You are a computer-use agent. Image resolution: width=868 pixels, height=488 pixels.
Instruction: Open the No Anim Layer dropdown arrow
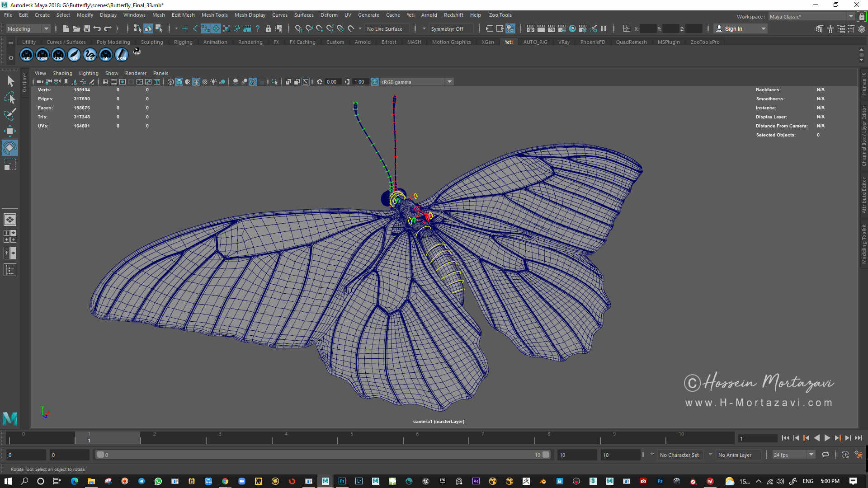click(710, 455)
